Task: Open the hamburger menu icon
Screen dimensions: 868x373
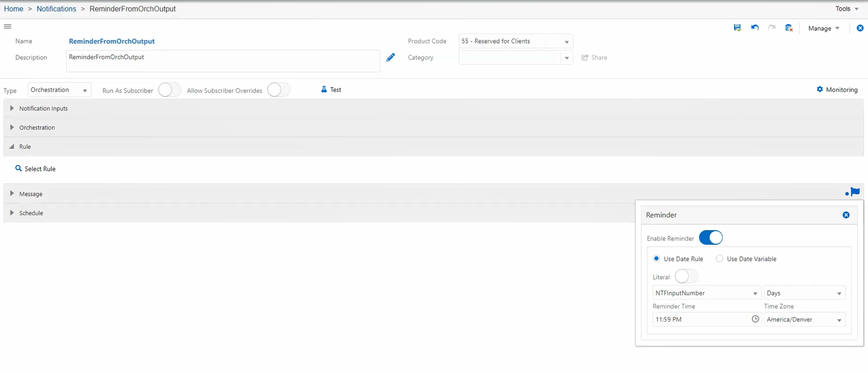Action: (7, 26)
